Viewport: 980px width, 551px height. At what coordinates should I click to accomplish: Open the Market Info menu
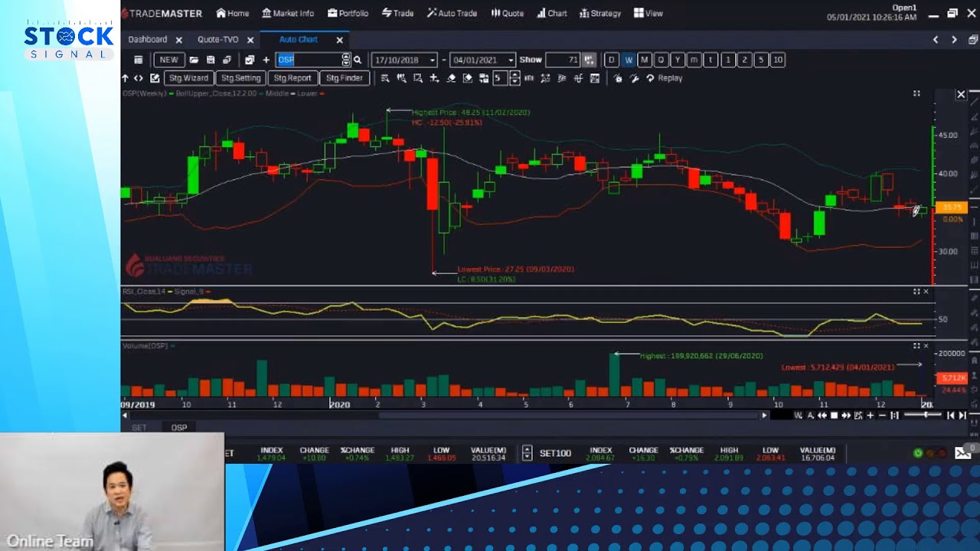tap(288, 13)
